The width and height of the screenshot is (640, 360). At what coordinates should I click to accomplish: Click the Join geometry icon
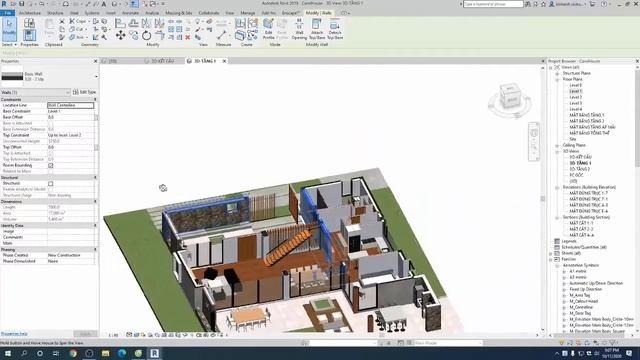pos(72,37)
